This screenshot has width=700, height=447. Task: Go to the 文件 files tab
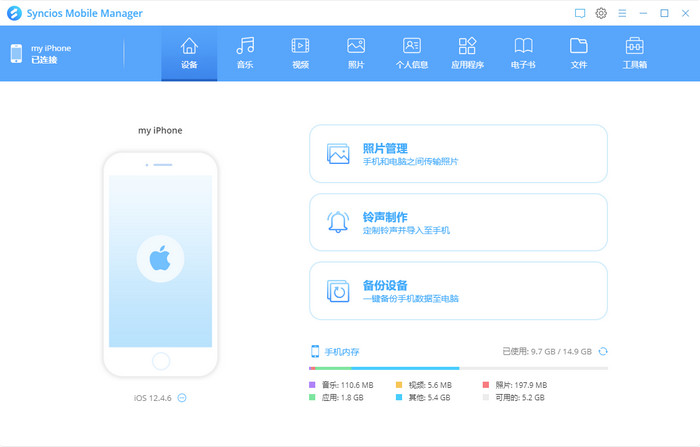click(579, 54)
